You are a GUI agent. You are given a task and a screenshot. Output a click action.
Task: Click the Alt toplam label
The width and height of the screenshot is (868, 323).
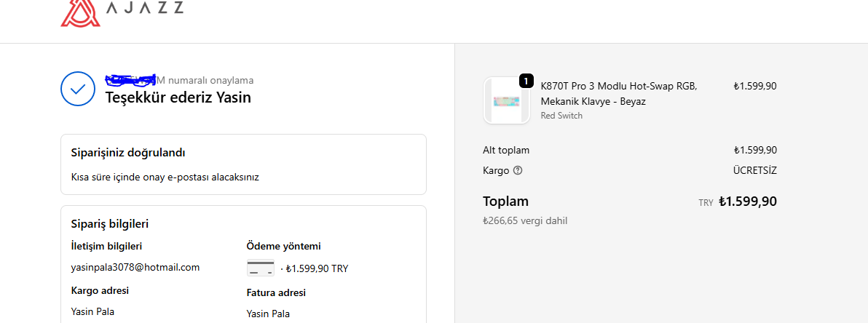click(x=506, y=150)
